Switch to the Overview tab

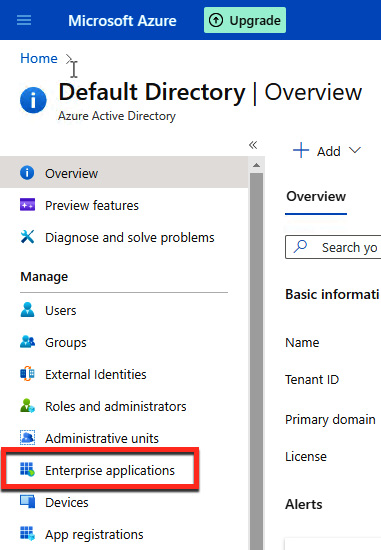click(316, 197)
